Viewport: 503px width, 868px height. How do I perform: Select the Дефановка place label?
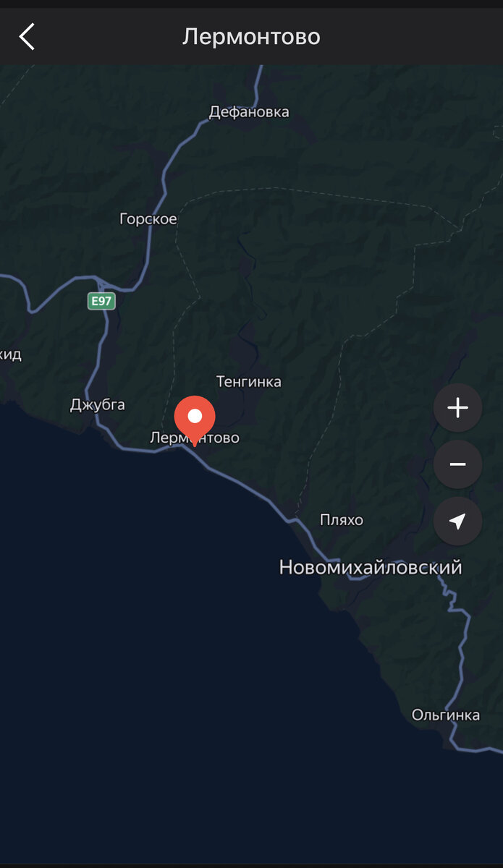[x=249, y=111]
